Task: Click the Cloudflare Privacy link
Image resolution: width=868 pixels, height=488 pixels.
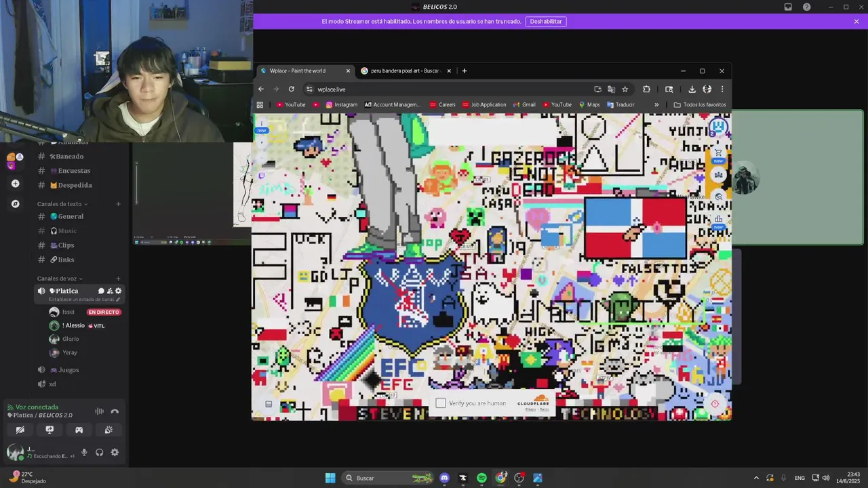Action: click(530, 409)
